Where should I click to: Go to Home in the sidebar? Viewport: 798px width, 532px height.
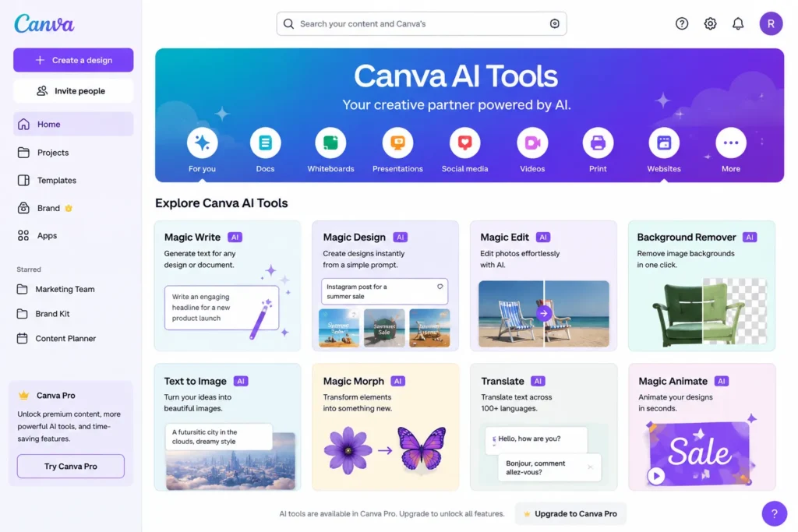[x=73, y=124]
